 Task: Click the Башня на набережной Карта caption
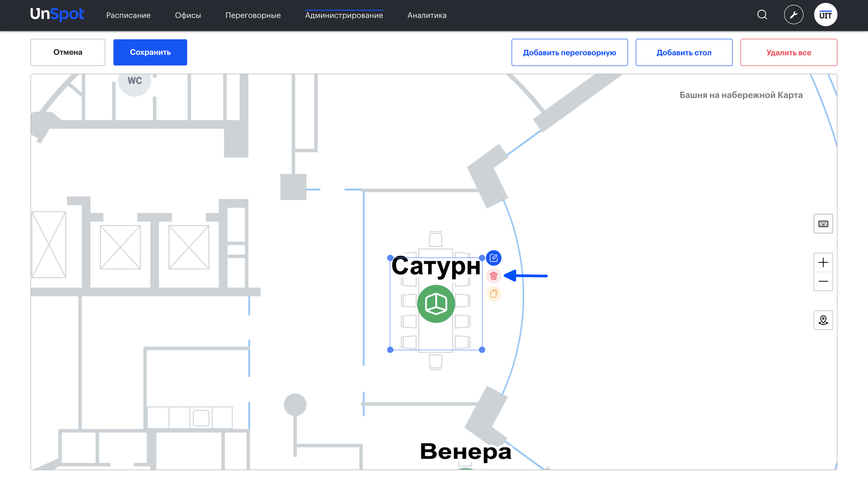[741, 95]
